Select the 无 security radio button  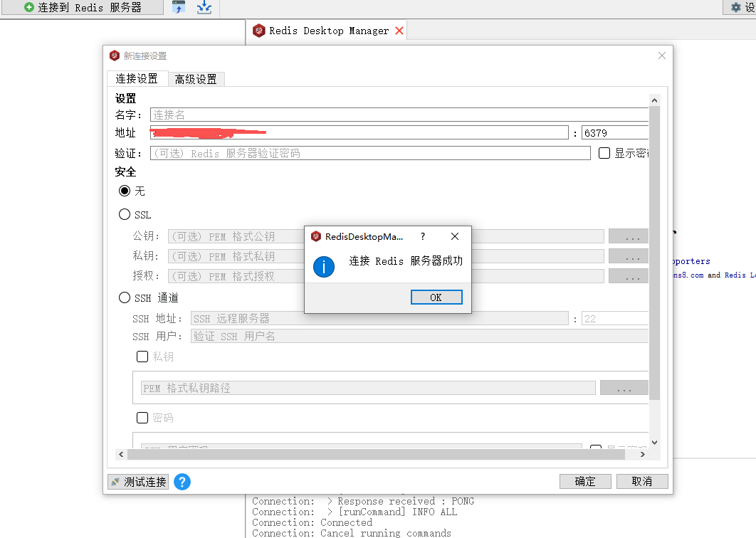tap(125, 191)
